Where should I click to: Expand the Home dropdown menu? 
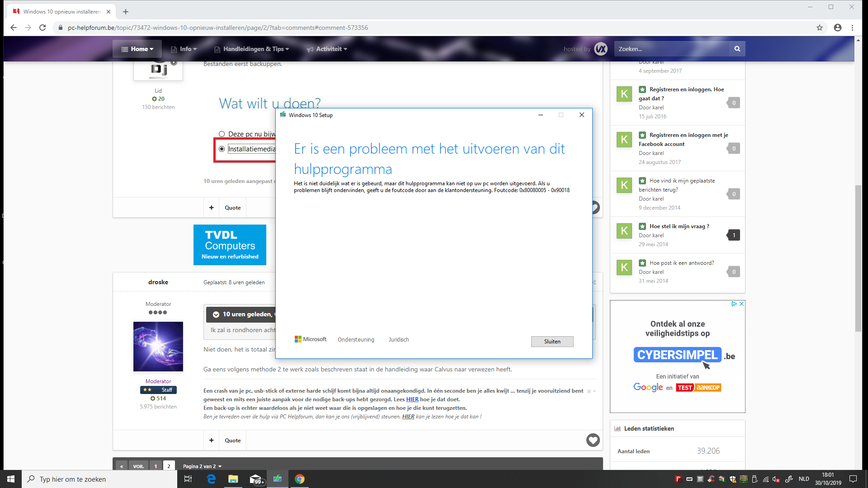[137, 49]
